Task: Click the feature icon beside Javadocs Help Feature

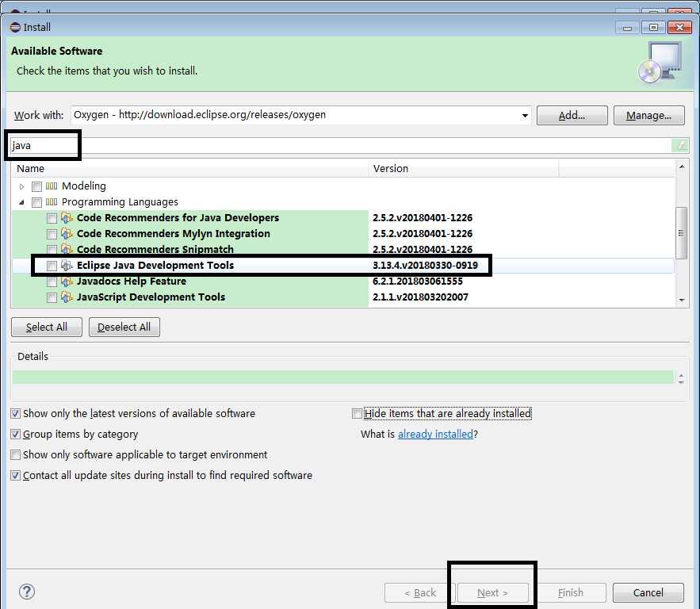Action: (67, 281)
